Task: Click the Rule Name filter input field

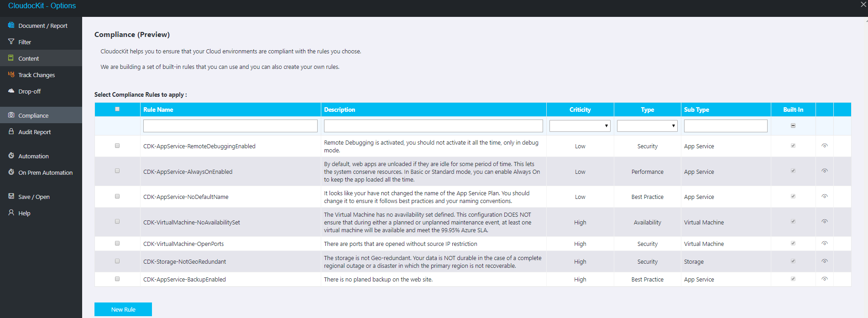Action: [230, 126]
